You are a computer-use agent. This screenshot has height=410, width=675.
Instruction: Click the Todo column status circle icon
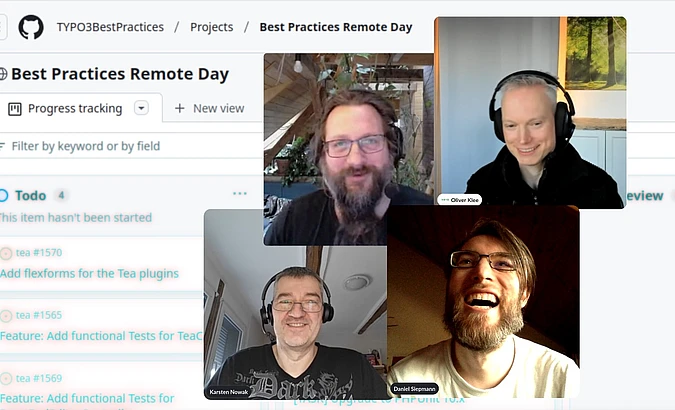tap(3, 196)
